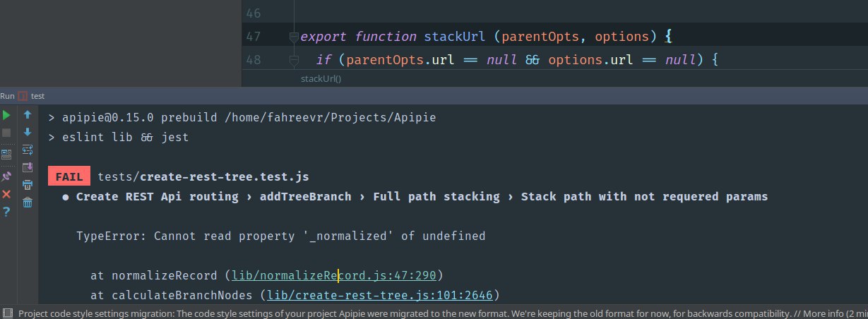Screen dimensions: 868x319
Task: Click line number 48 in the gutter
Action: [252, 61]
